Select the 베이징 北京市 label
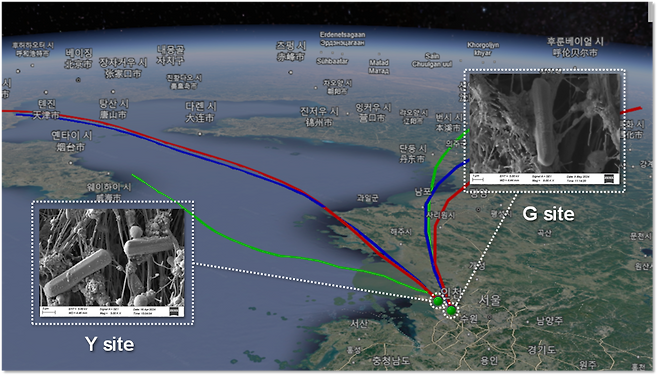The width and height of the screenshot is (658, 376). pos(78,59)
